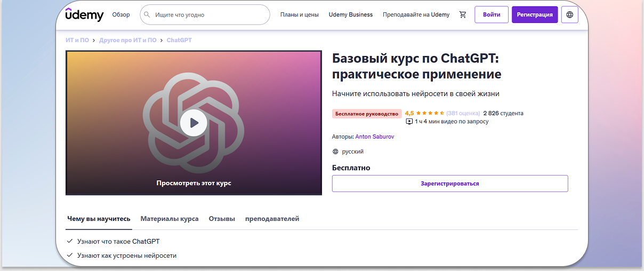The height and width of the screenshot is (271, 644).
Task: Click Узнают как устроены нейросети item
Action: pyautogui.click(x=127, y=256)
